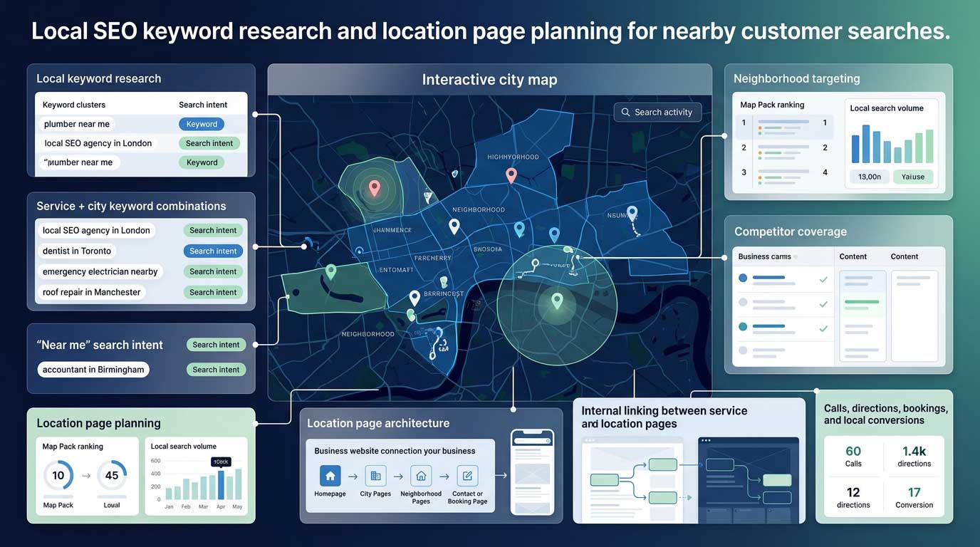
Task: Open the Neighborhood Pages home icon
Action: click(421, 476)
